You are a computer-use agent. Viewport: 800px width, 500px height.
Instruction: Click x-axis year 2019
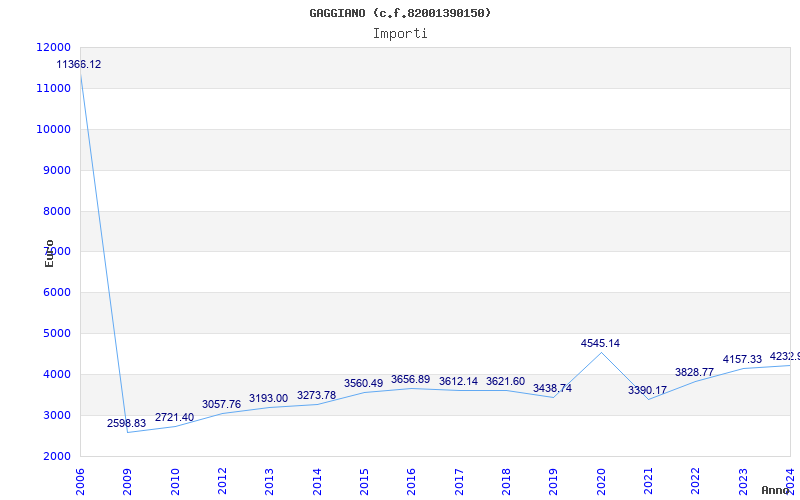[554, 482]
